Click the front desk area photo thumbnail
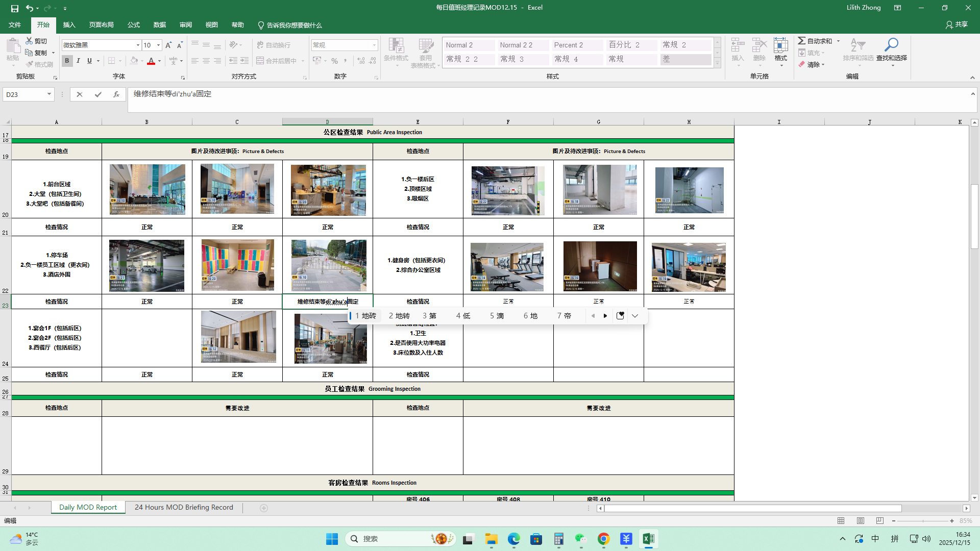Viewport: 980px width, 551px height. [x=147, y=189]
